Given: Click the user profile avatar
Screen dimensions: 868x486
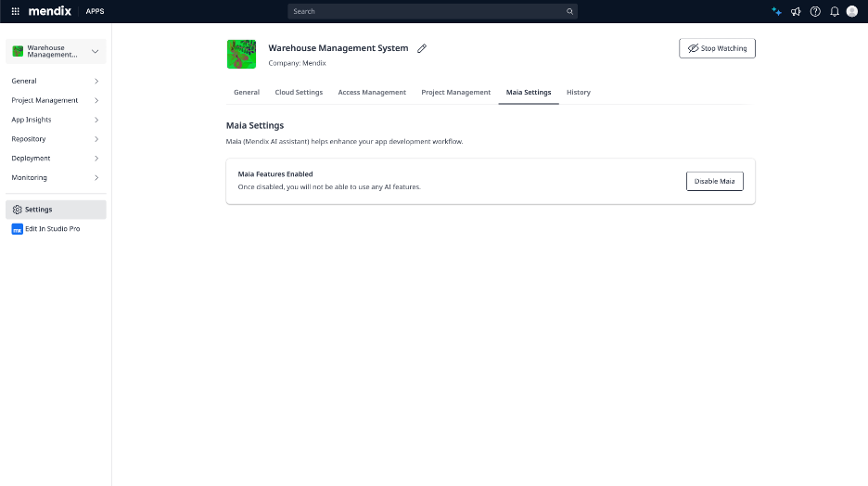Looking at the screenshot, I should pyautogui.click(x=852, y=11).
